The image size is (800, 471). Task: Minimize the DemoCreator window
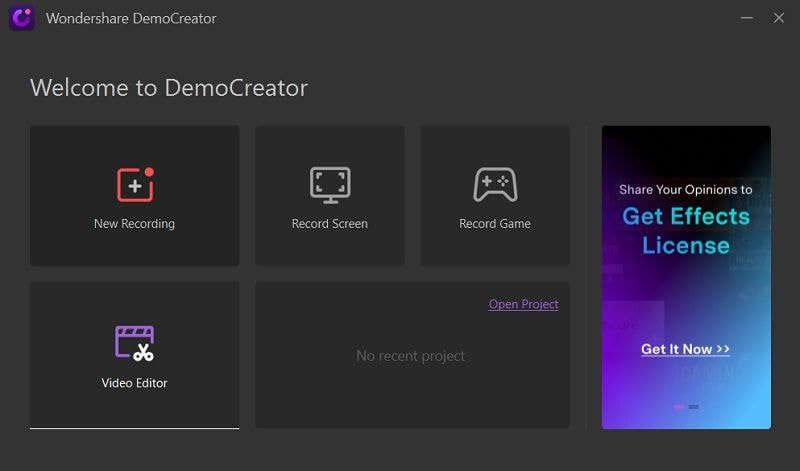point(746,18)
